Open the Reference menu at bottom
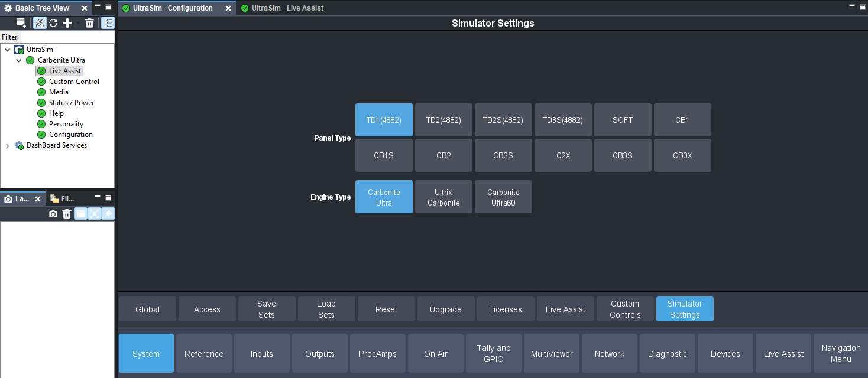868x378 pixels. [x=204, y=353]
